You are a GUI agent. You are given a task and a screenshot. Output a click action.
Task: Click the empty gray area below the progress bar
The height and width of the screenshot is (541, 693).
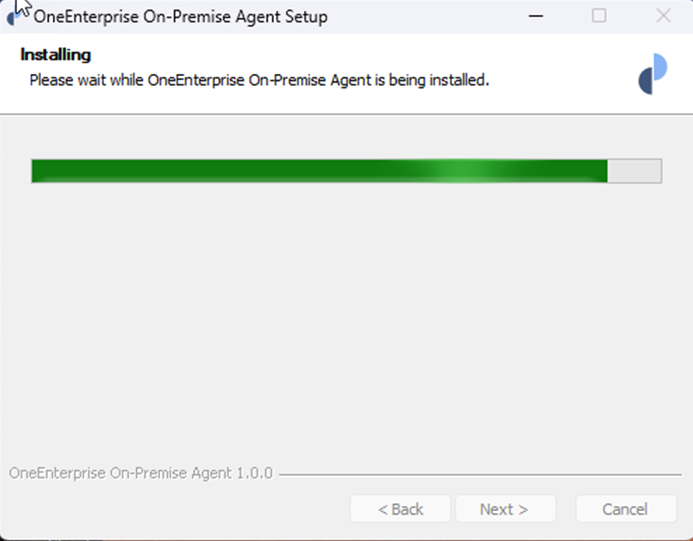(346, 320)
